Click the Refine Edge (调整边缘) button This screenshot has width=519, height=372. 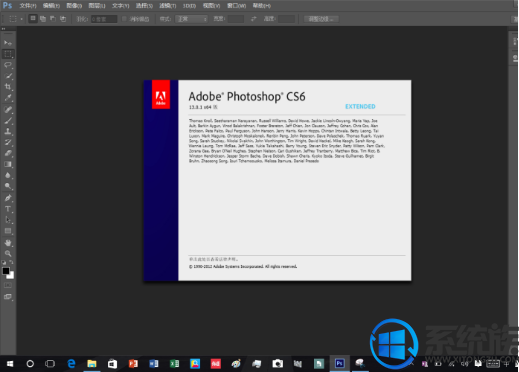(x=321, y=19)
